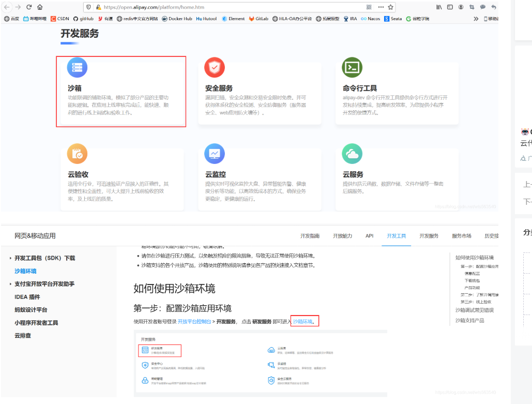Viewport: 532px width, 404px height.
Task: Open the GitLab bookmark
Action: point(259,19)
